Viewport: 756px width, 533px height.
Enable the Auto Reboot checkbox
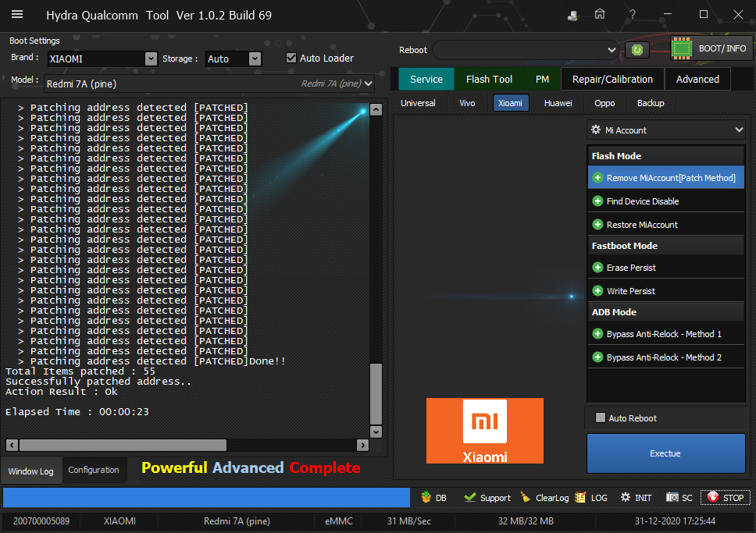601,418
